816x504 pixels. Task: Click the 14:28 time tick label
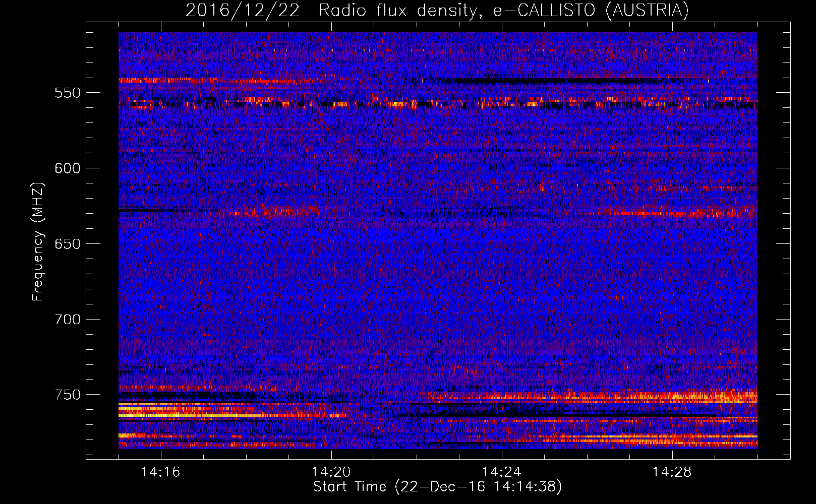point(672,472)
